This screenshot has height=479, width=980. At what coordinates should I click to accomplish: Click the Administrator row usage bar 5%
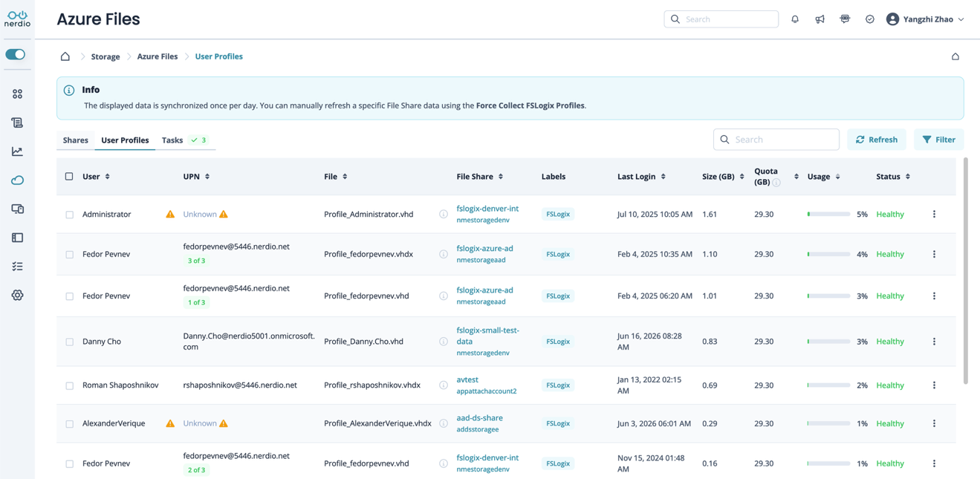click(828, 214)
